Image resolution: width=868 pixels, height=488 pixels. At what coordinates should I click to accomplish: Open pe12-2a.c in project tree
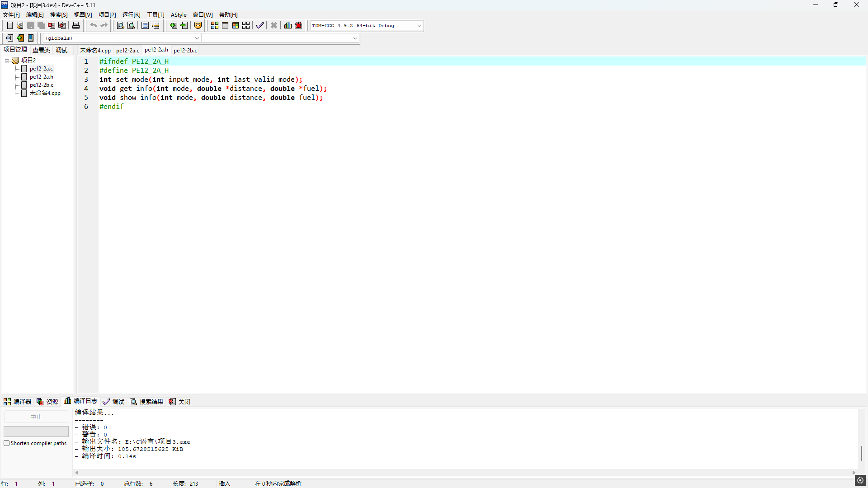[41, 69]
